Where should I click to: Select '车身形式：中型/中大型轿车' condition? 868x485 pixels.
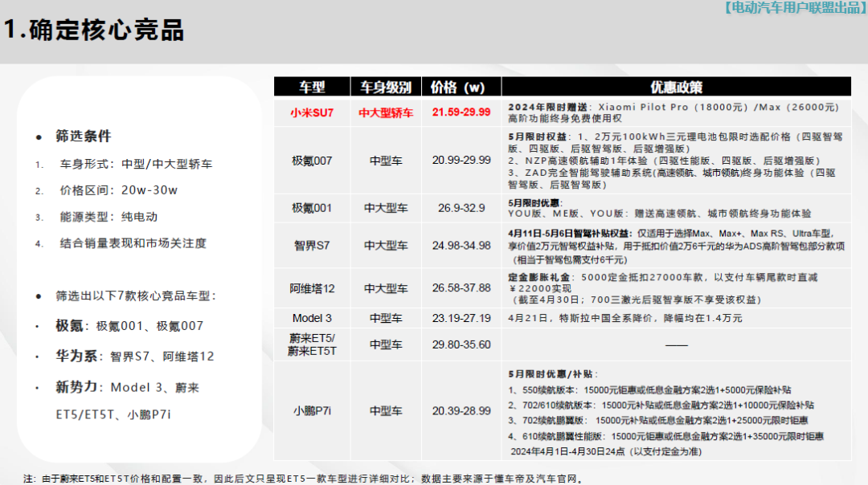[x=136, y=165]
